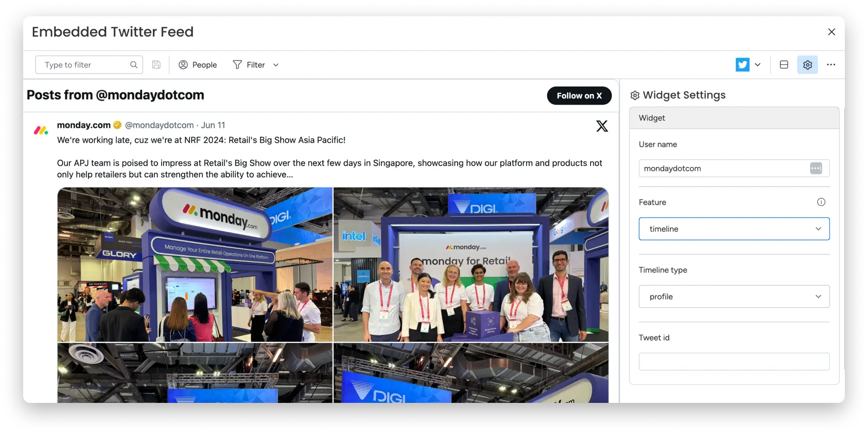Open the team group photo thumbnail

(471, 264)
